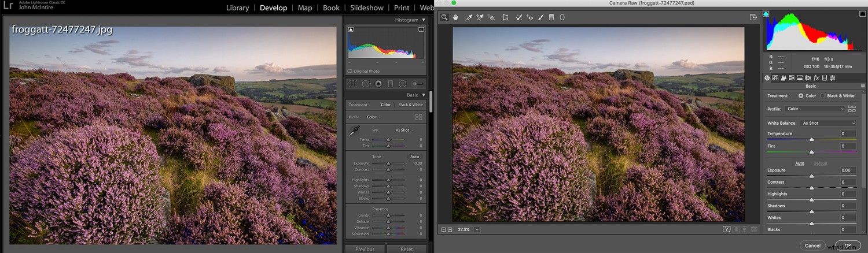Screen dimensions: 868x253
Task: Click Cancel in Camera Raw dialog
Action: pos(812,245)
